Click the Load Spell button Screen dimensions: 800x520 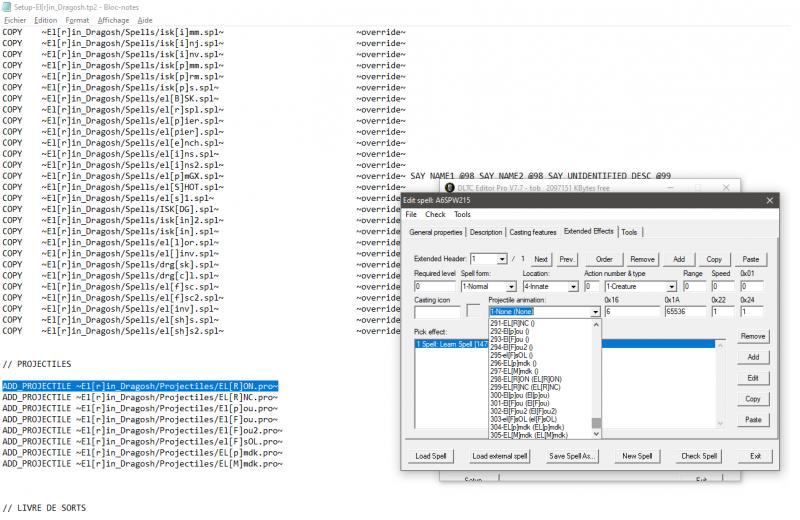(x=431, y=456)
